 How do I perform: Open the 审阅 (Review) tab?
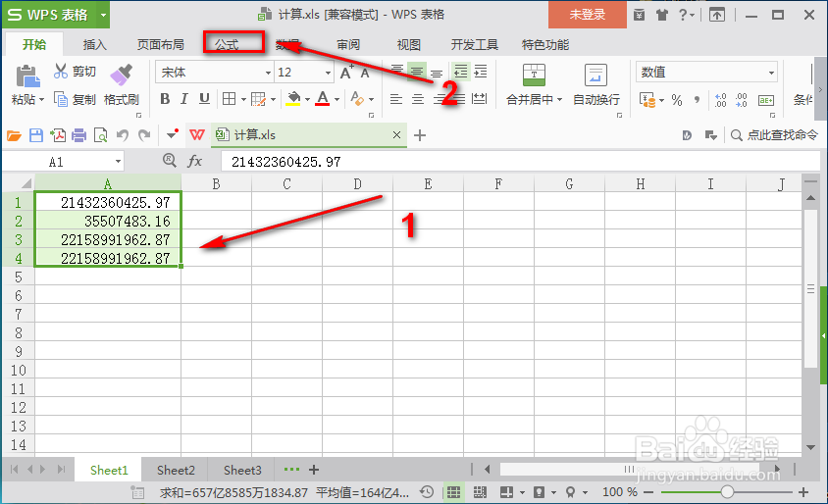pyautogui.click(x=348, y=45)
